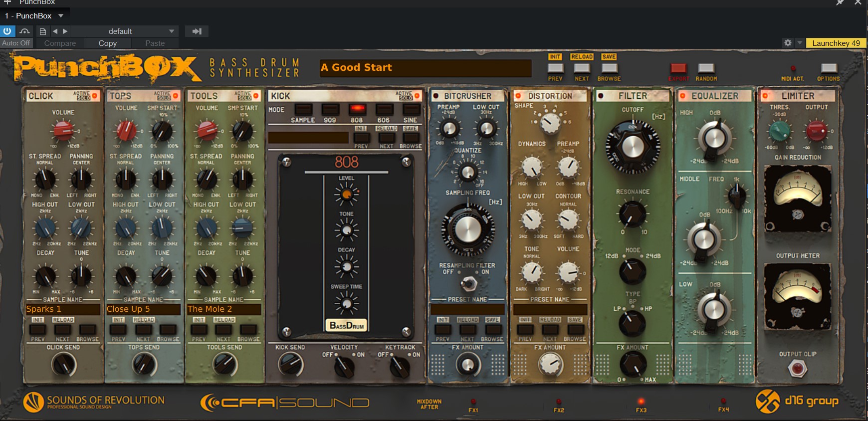The width and height of the screenshot is (868, 421).
Task: Open global preset BROWSE button
Action: 609,68
